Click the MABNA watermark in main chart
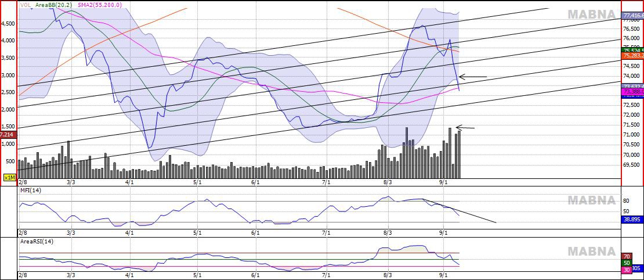 (x=591, y=15)
